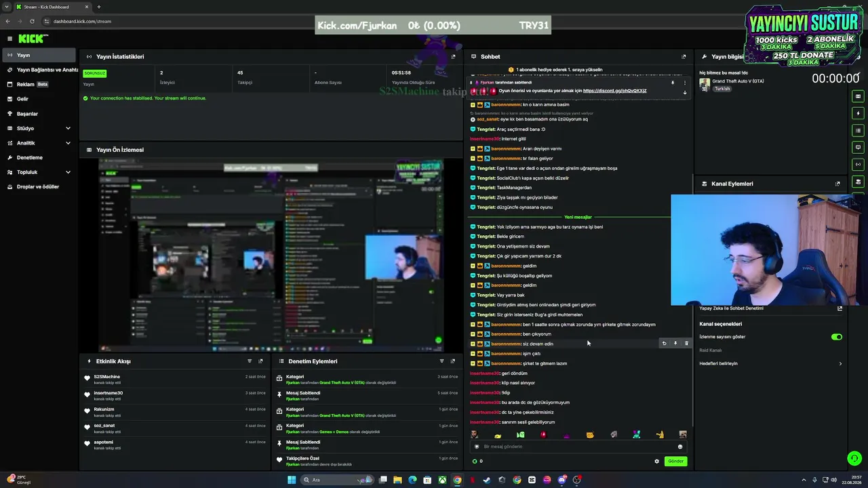
Task: Click the Windows Start button
Action: [x=292, y=480]
